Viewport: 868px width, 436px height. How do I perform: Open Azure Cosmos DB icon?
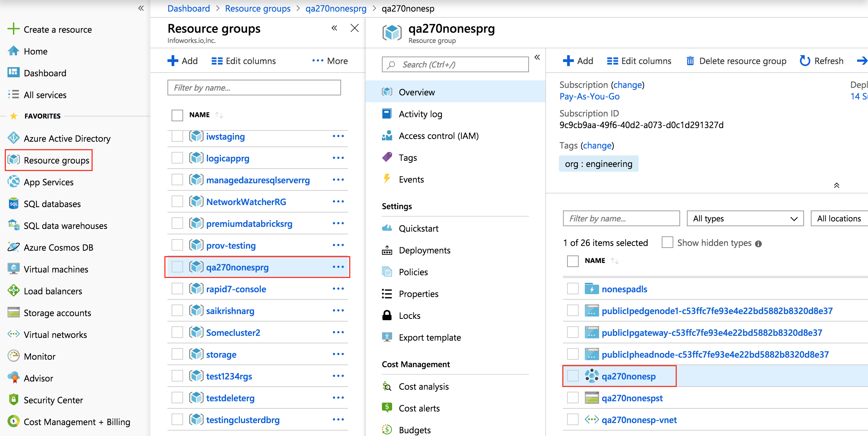coord(13,247)
